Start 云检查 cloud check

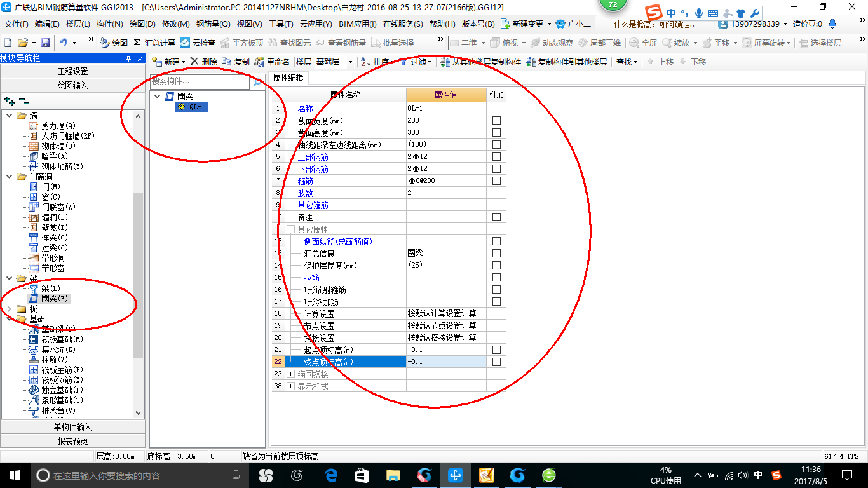click(x=198, y=43)
